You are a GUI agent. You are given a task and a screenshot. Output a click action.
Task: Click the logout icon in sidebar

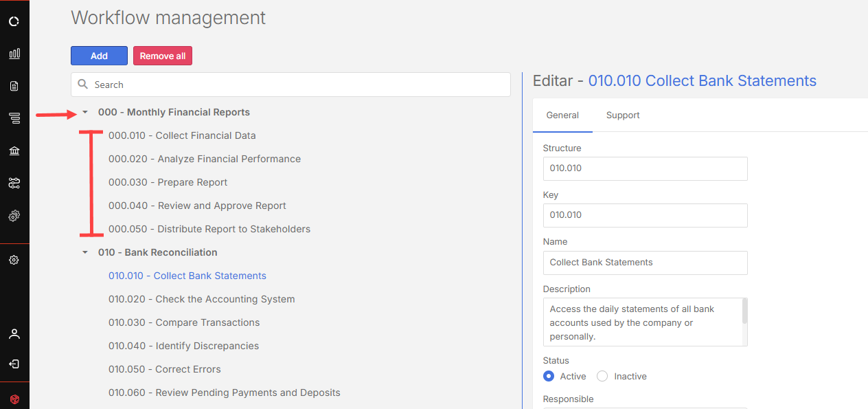click(14, 364)
